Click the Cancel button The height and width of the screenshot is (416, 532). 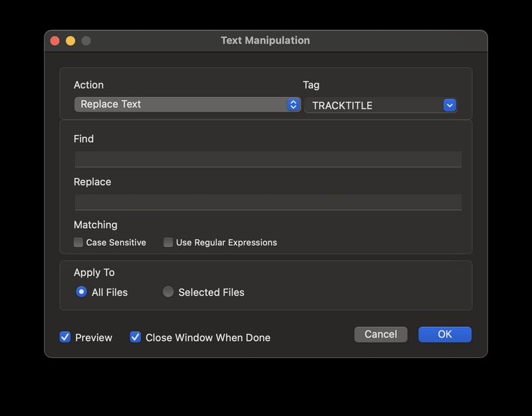(x=380, y=334)
